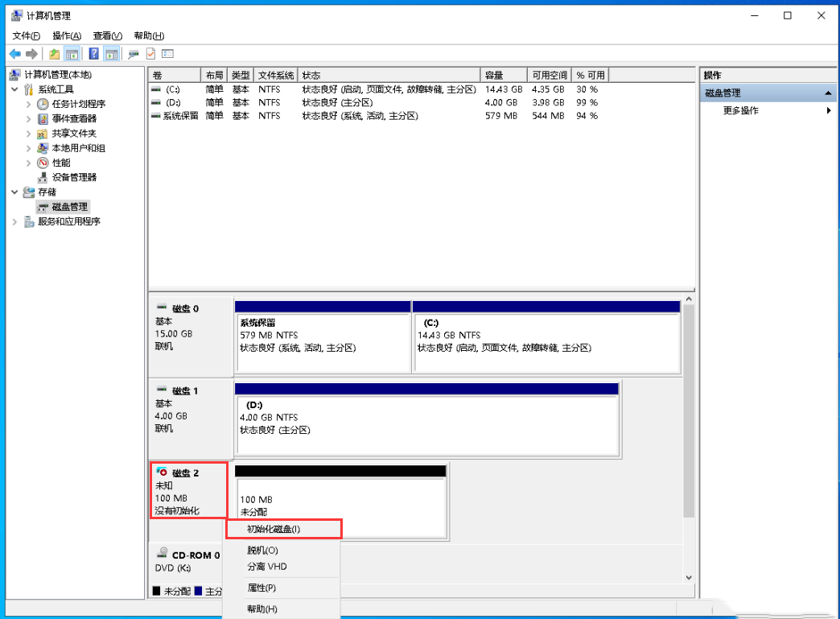Choose 脱机(O) from the context menu

[282, 551]
